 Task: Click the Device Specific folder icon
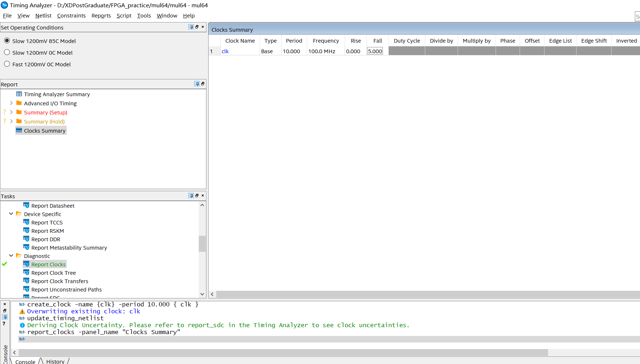coord(19,214)
